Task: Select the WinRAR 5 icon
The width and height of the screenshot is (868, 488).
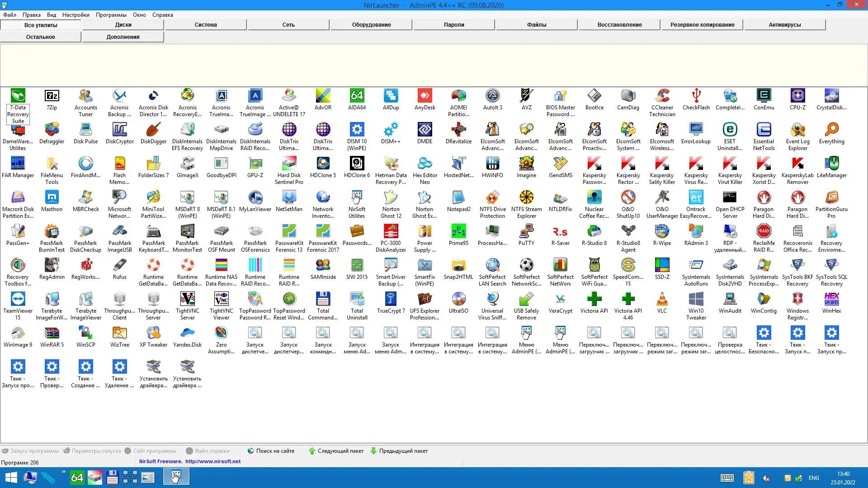Action: tap(52, 333)
